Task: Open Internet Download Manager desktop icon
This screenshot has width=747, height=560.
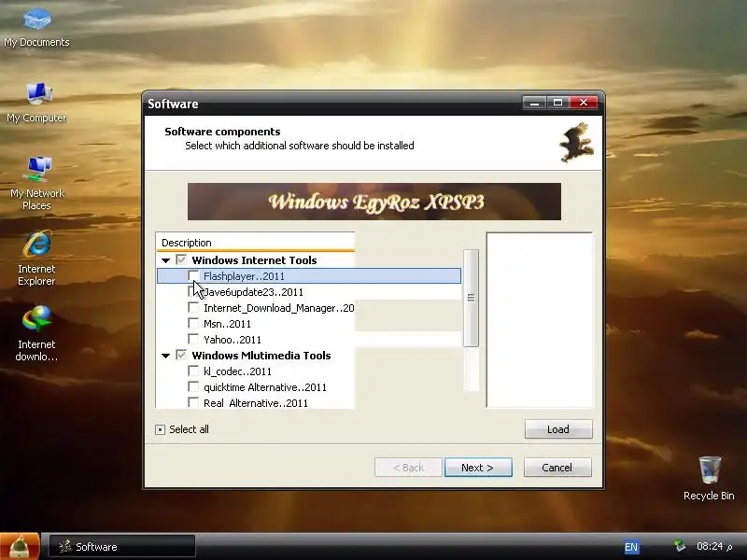Action: click(36, 333)
